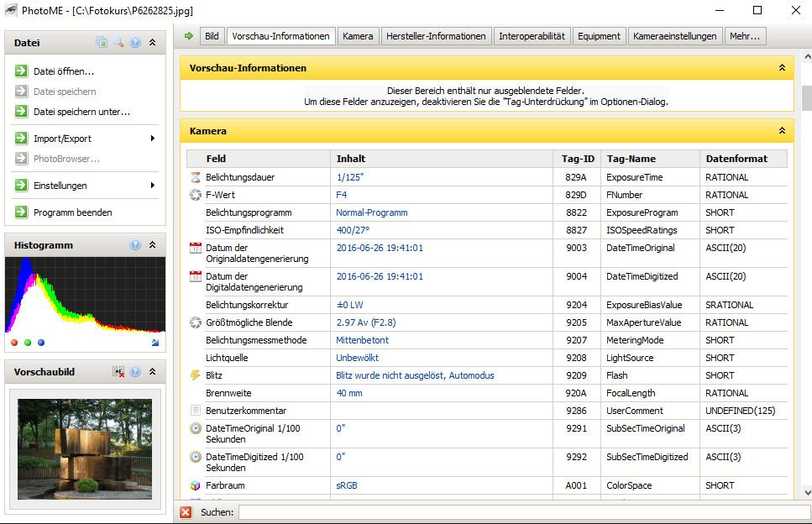Click the magnifier search icon in Datei panel
Screen dimensions: 812x524
118,42
